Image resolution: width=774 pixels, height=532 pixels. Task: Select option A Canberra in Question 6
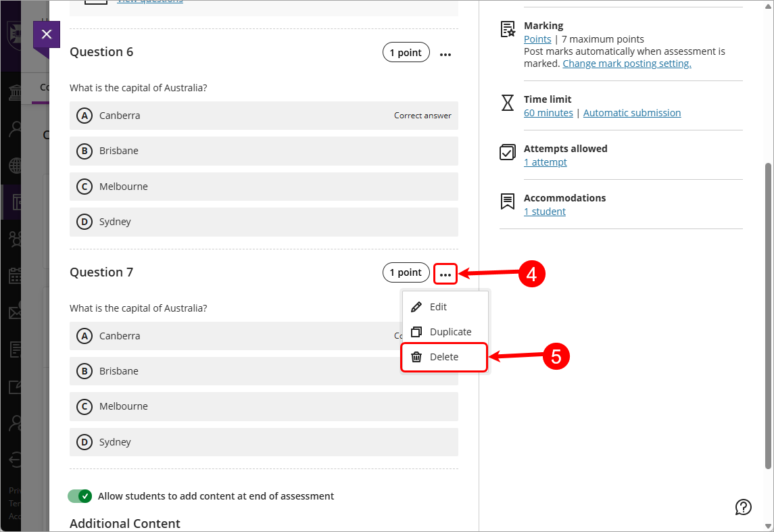[264, 116]
